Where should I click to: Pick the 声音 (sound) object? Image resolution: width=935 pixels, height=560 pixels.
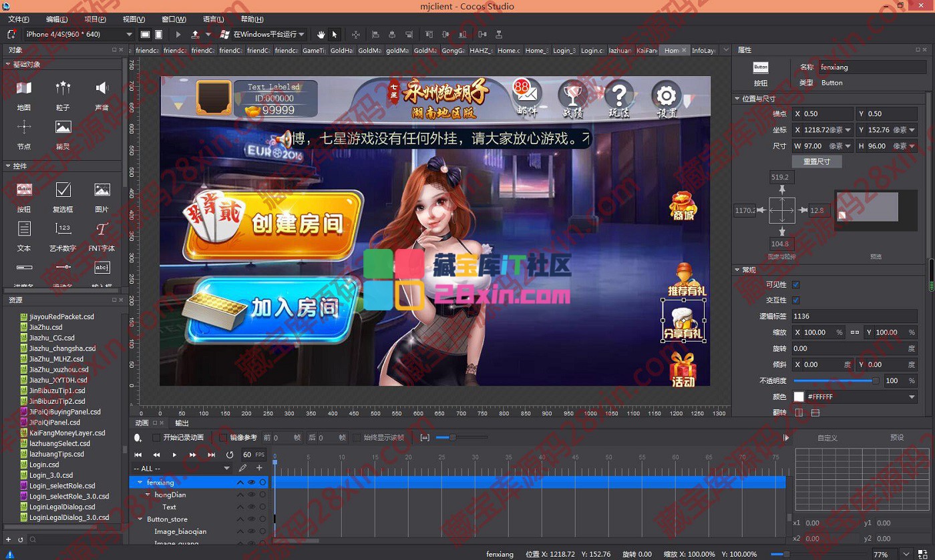tap(102, 95)
